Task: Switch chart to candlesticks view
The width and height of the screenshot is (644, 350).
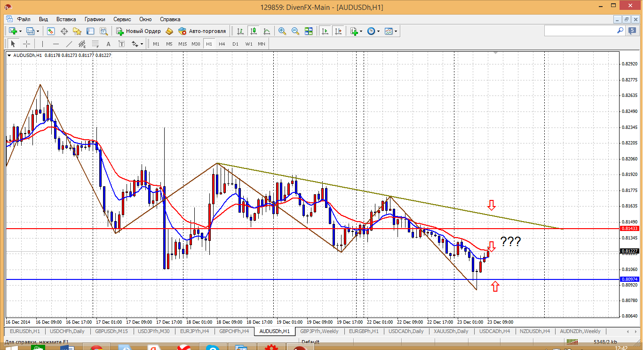Action: 254,31
